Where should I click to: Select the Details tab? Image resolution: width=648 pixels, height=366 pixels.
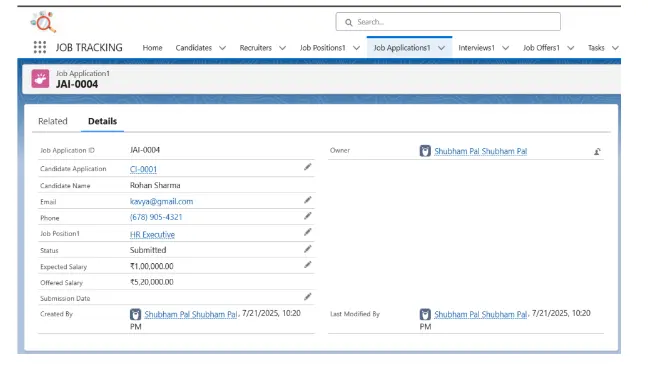pyautogui.click(x=102, y=121)
